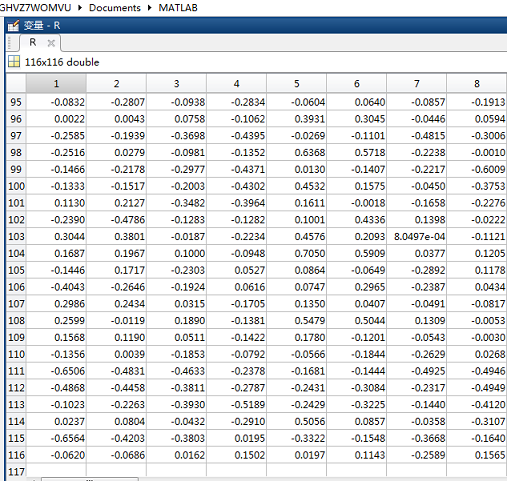Click cell value -0.6506 in row 111
Image resolution: width=507 pixels, height=481 pixels.
coord(56,371)
